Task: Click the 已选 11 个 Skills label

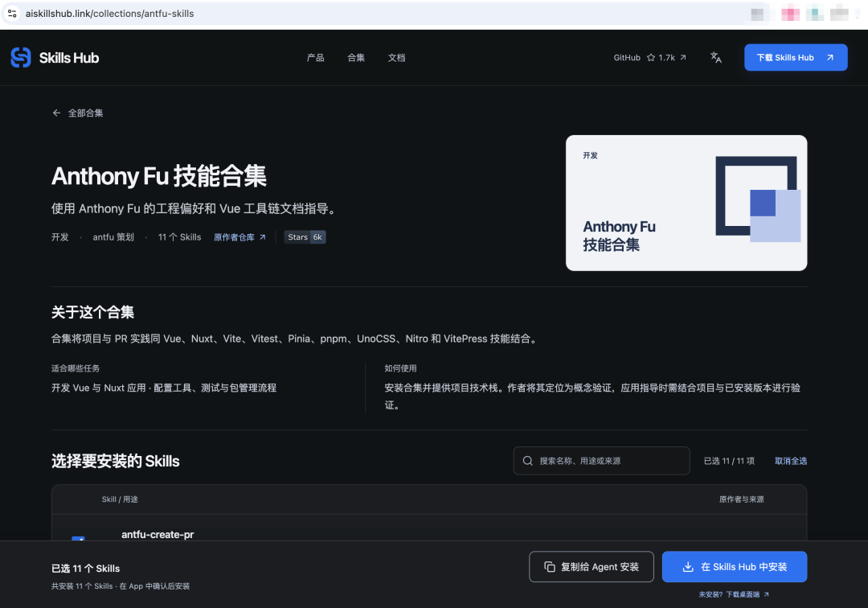Action: [x=86, y=568]
